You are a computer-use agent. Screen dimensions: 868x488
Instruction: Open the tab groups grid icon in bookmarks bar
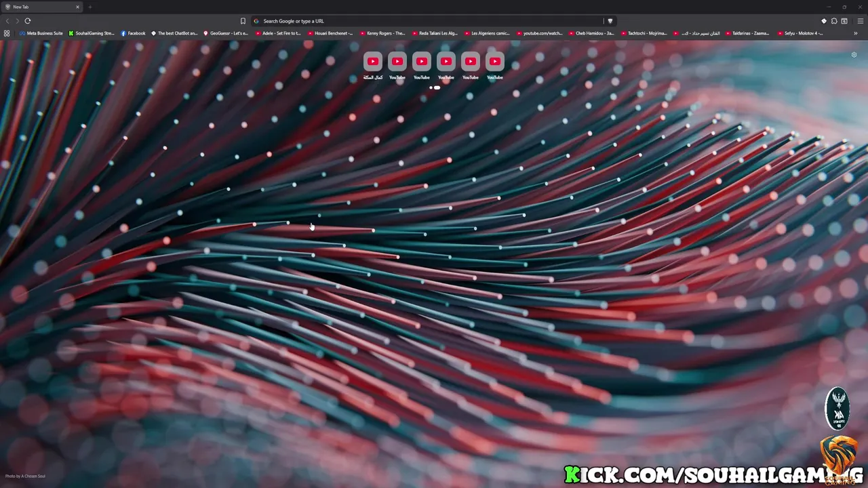7,33
